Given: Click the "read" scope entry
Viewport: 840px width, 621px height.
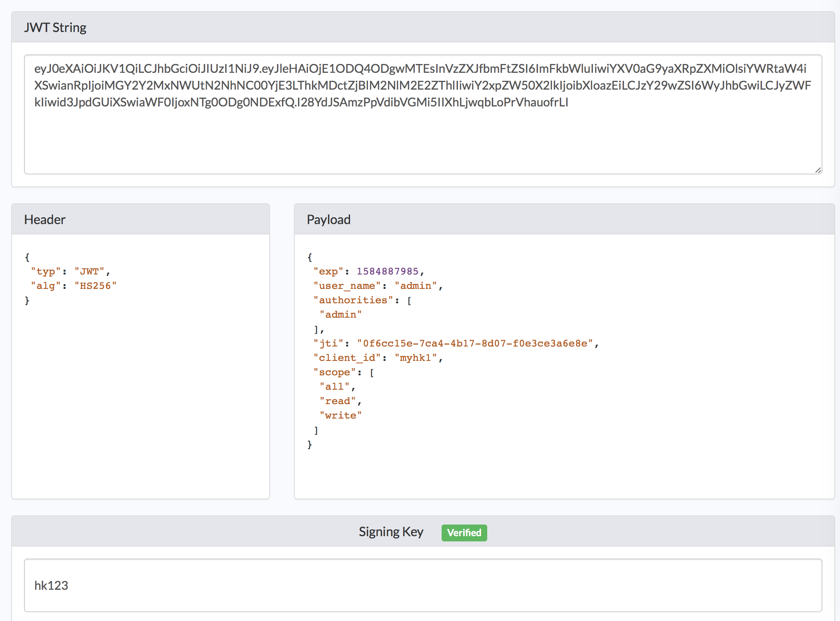Looking at the screenshot, I should (338, 401).
